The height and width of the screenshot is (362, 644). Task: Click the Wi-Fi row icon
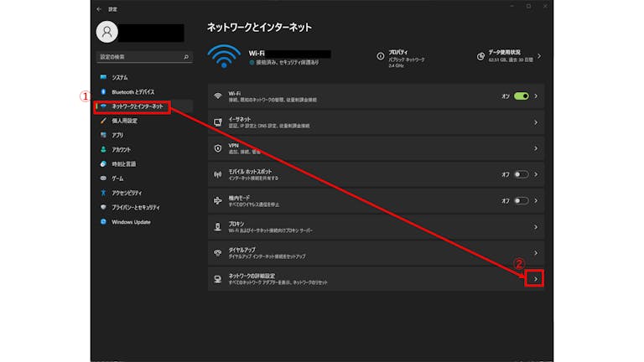(x=218, y=96)
